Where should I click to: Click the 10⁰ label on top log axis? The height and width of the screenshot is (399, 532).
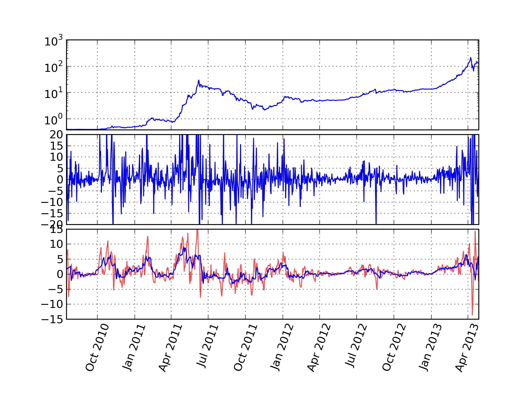coord(53,120)
